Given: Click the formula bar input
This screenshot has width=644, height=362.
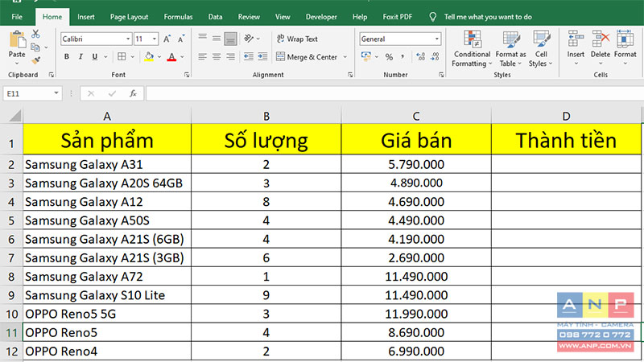Looking at the screenshot, I should 394,93.
